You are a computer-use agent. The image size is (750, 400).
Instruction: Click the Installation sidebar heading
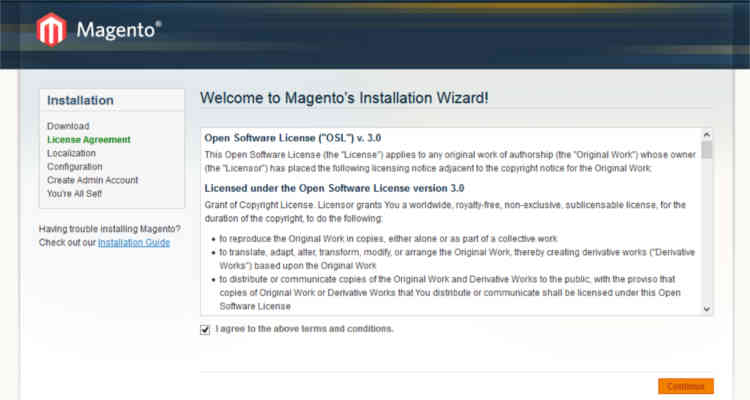coord(80,100)
